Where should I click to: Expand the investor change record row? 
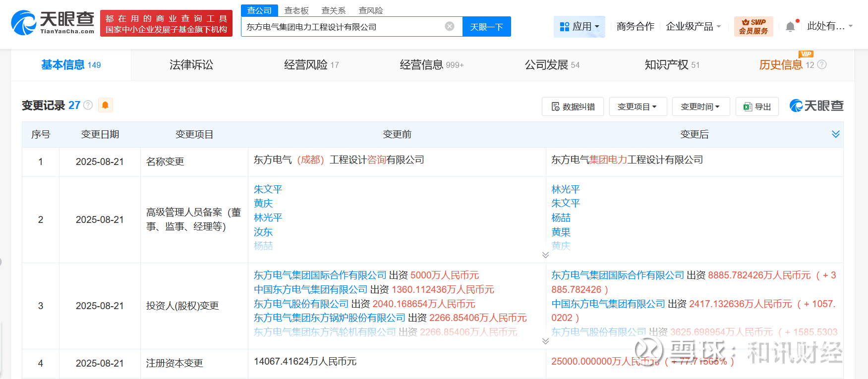tap(545, 341)
